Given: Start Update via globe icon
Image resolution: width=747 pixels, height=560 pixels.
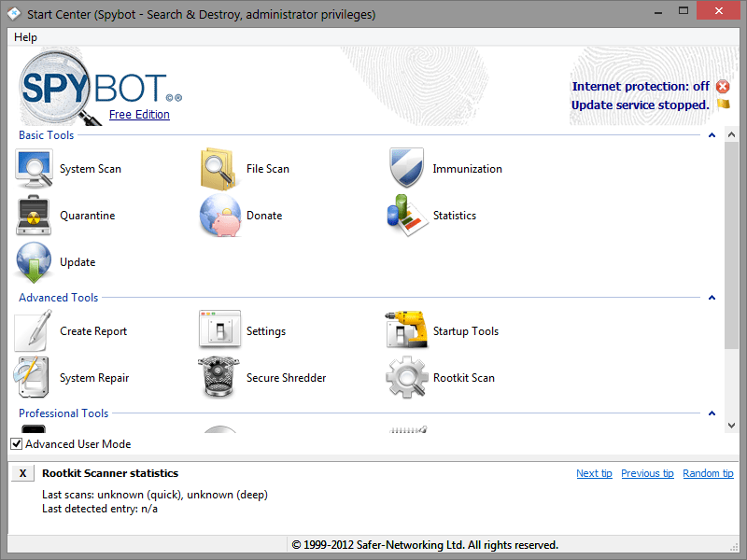Looking at the screenshot, I should [35, 262].
